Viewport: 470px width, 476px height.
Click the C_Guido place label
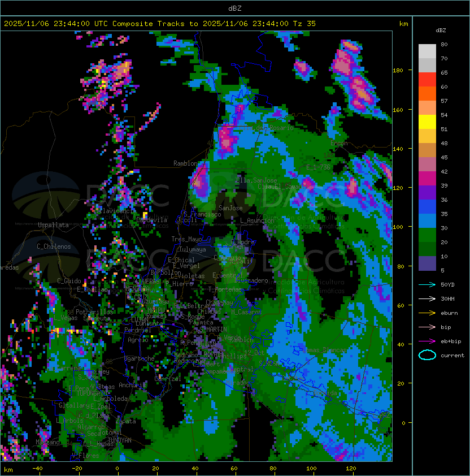click(x=69, y=281)
